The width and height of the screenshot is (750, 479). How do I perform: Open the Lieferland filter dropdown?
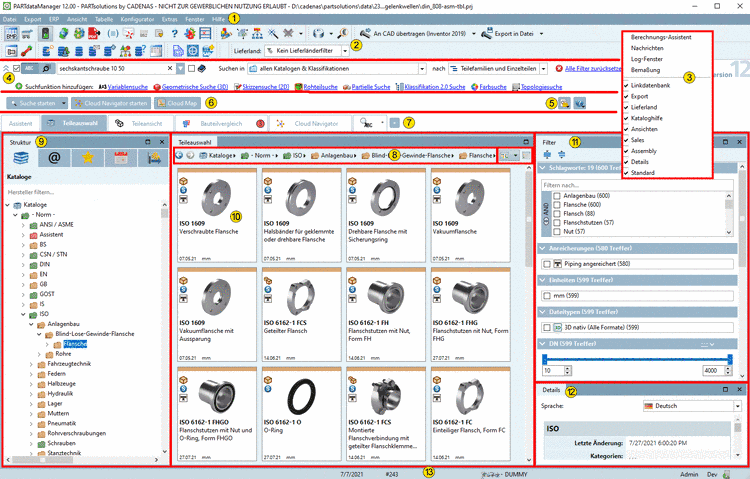345,50
